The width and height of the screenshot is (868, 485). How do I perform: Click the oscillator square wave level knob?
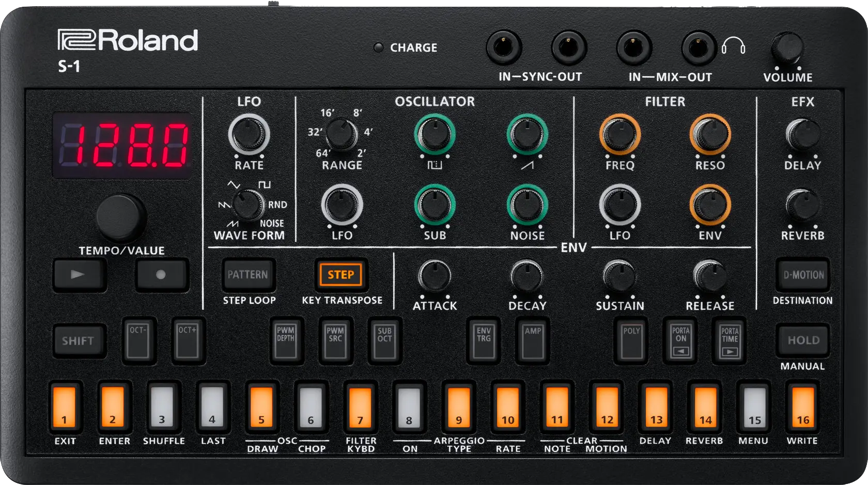(x=435, y=134)
